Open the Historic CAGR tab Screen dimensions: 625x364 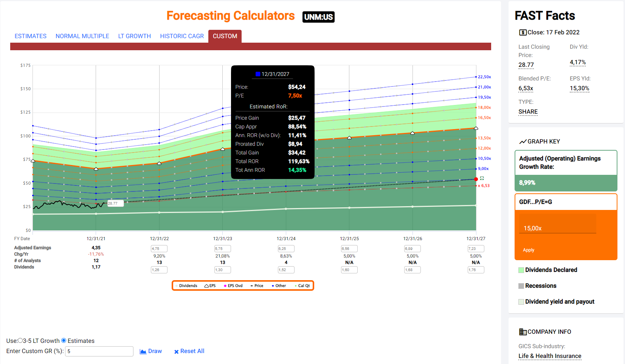pos(182,36)
